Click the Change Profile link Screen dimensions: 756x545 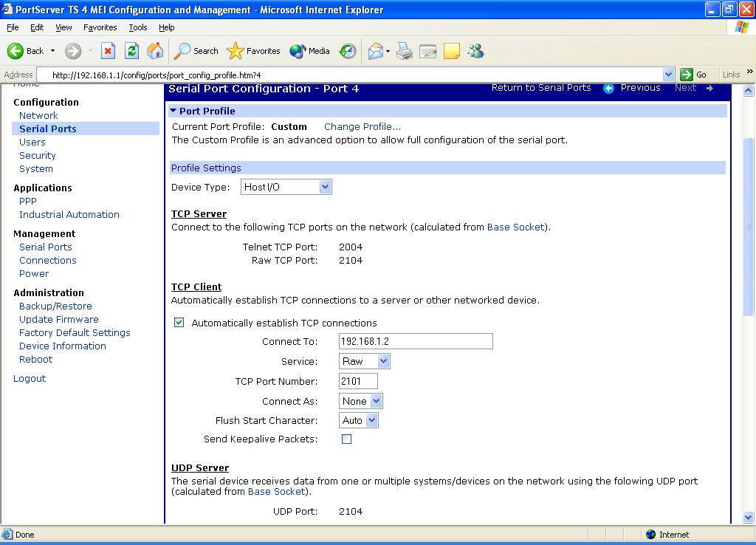362,127
